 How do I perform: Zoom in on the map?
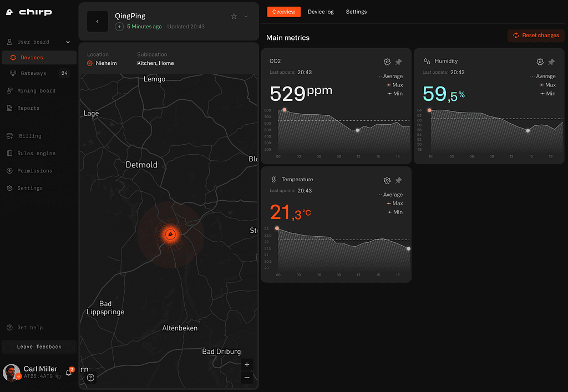[247, 365]
